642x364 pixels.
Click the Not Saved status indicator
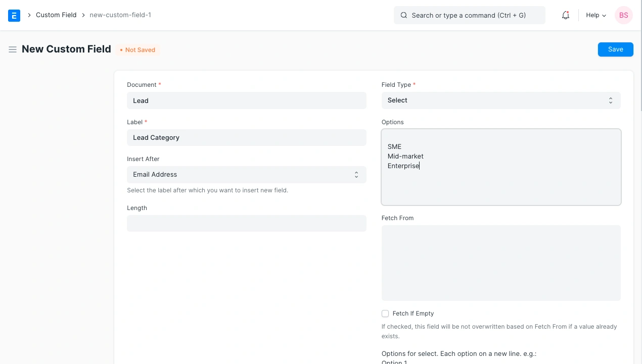(x=137, y=50)
